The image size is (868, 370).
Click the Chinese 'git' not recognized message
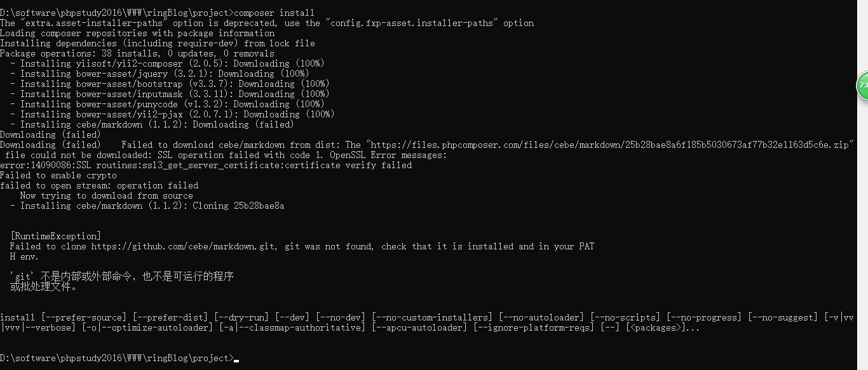pos(122,282)
